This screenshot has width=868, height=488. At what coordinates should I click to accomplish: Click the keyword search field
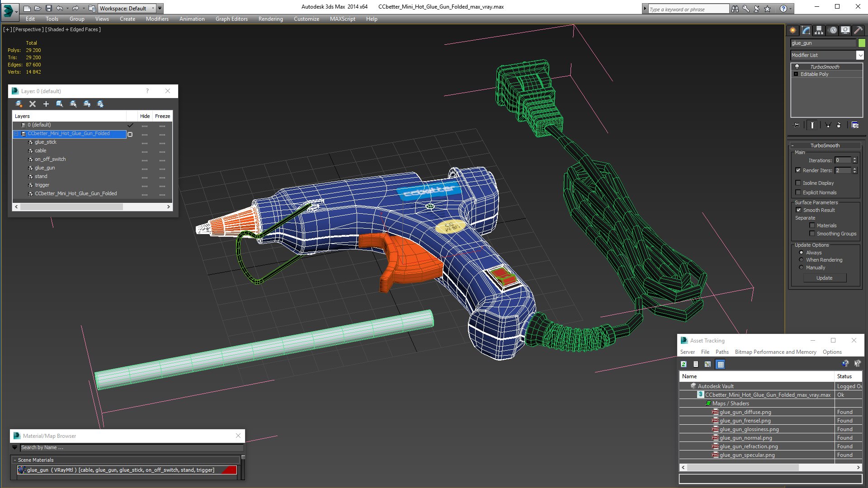click(688, 9)
